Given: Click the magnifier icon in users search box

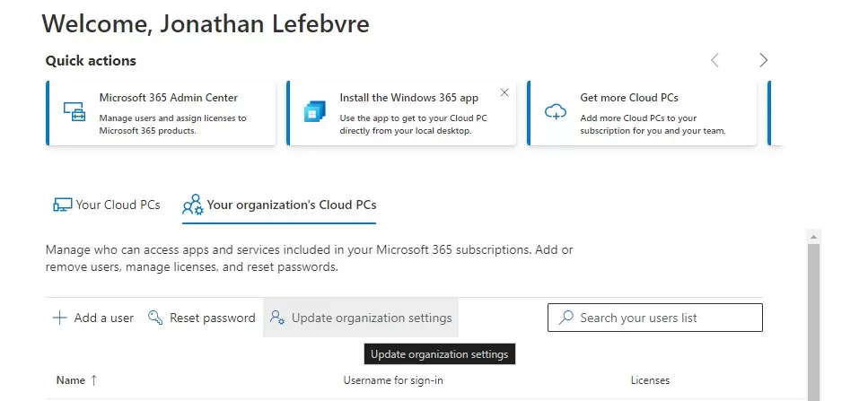Looking at the screenshot, I should click(x=566, y=318).
